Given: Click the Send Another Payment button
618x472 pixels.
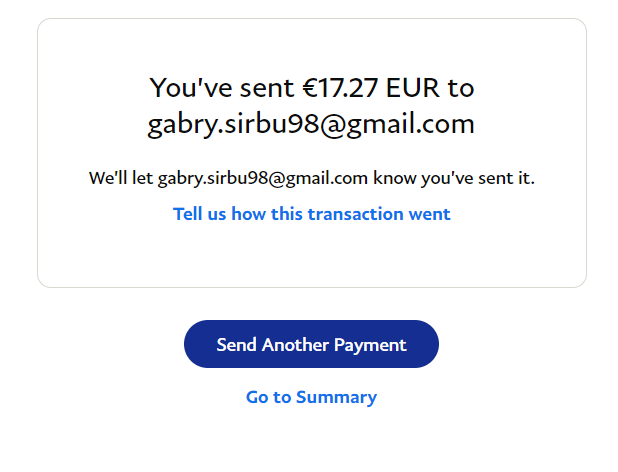Looking at the screenshot, I should pyautogui.click(x=311, y=344).
